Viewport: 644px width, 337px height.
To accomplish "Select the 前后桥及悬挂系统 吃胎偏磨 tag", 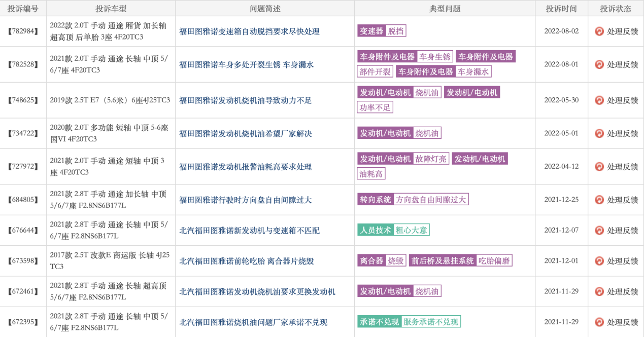I will coord(461,260).
